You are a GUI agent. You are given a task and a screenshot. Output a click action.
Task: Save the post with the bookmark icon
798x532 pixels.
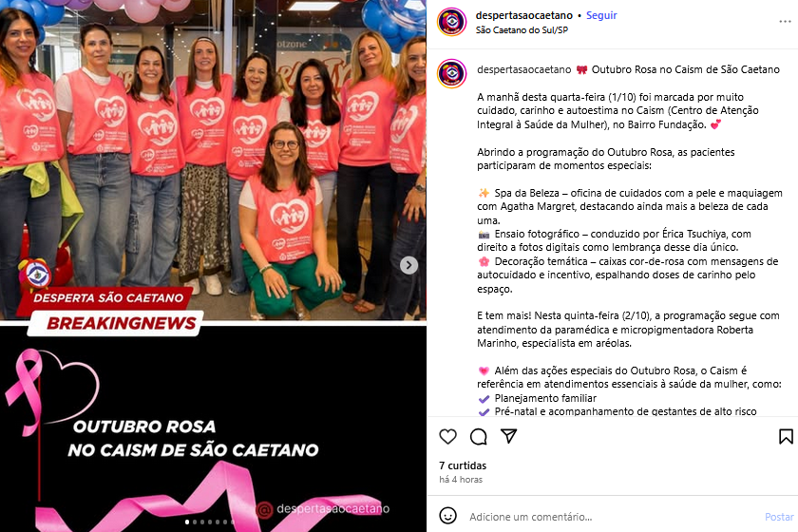tap(786, 436)
